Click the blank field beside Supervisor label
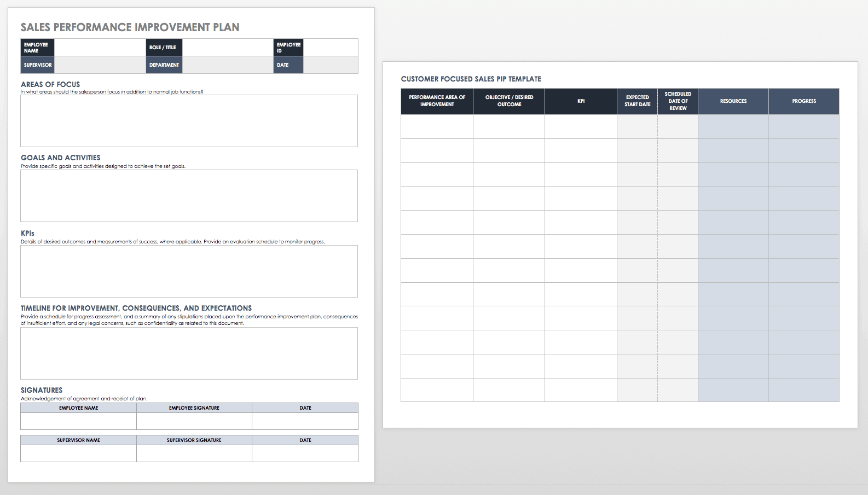868x495 pixels. coord(100,65)
